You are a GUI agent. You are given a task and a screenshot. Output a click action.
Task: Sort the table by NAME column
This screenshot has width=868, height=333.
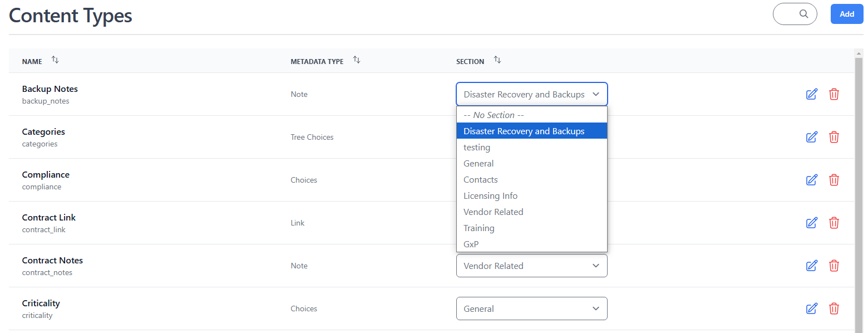coord(55,59)
